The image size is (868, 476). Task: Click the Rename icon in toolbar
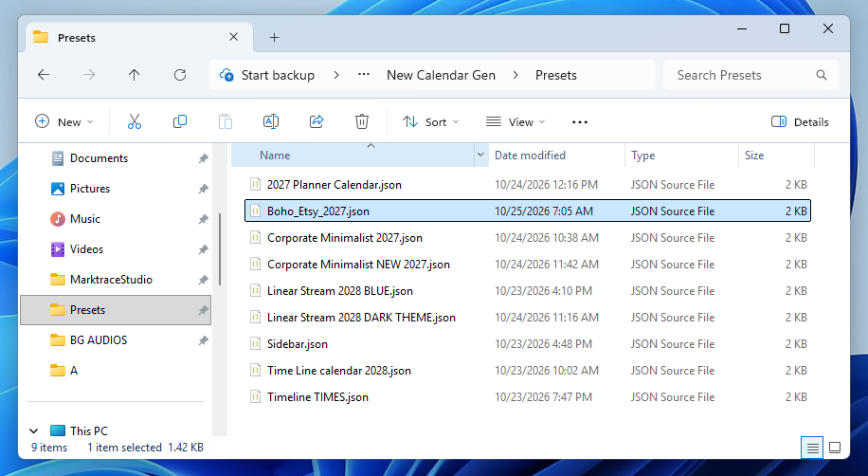[271, 122]
